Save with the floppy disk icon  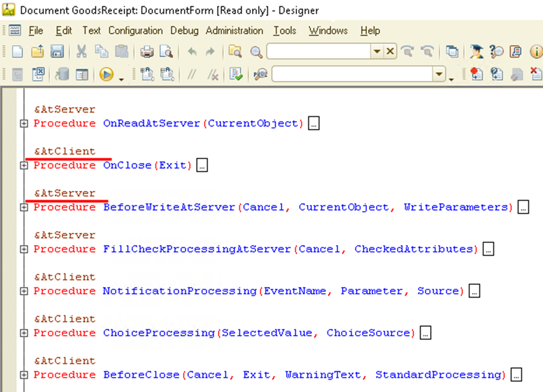tap(56, 52)
